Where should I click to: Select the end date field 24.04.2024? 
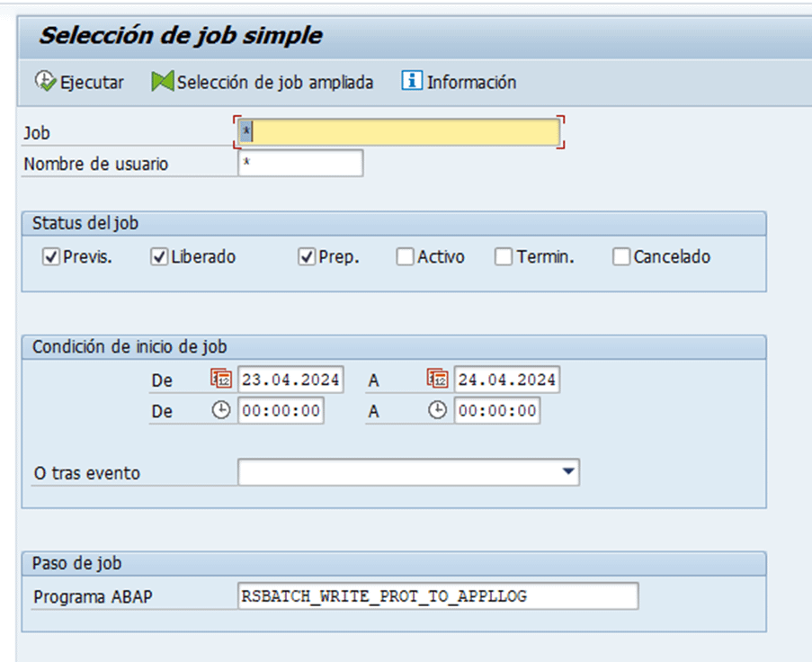[x=506, y=380]
